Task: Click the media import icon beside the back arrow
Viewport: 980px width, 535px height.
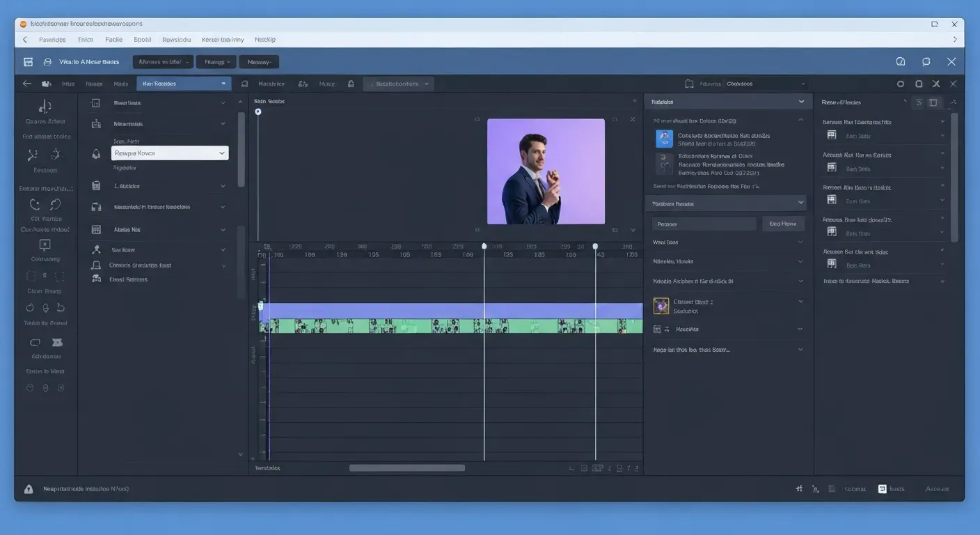Action: click(45, 84)
